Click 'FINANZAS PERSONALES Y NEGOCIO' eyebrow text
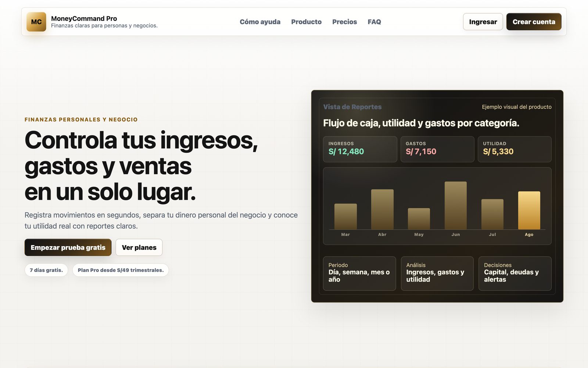The width and height of the screenshot is (588, 368). (81, 120)
